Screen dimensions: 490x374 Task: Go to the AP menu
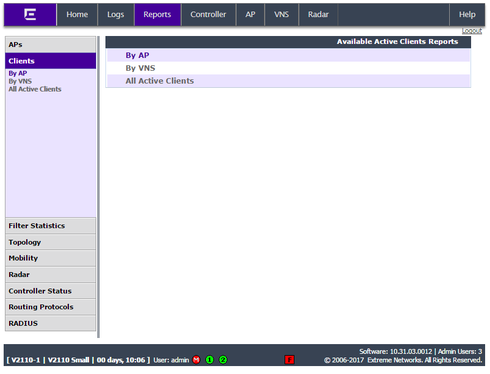[250, 15]
